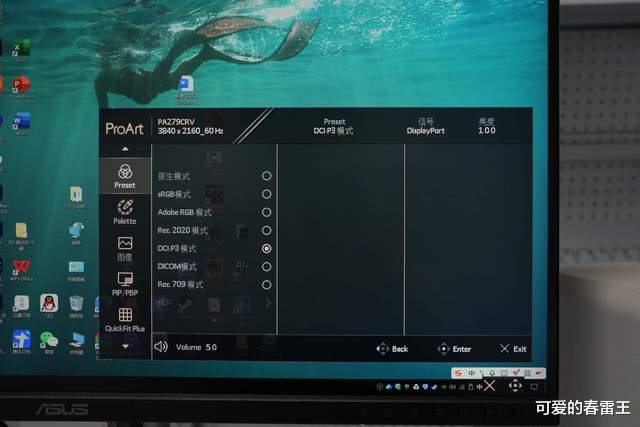
Task: Select the Rec 709 模式 radio button
Action: (267, 285)
